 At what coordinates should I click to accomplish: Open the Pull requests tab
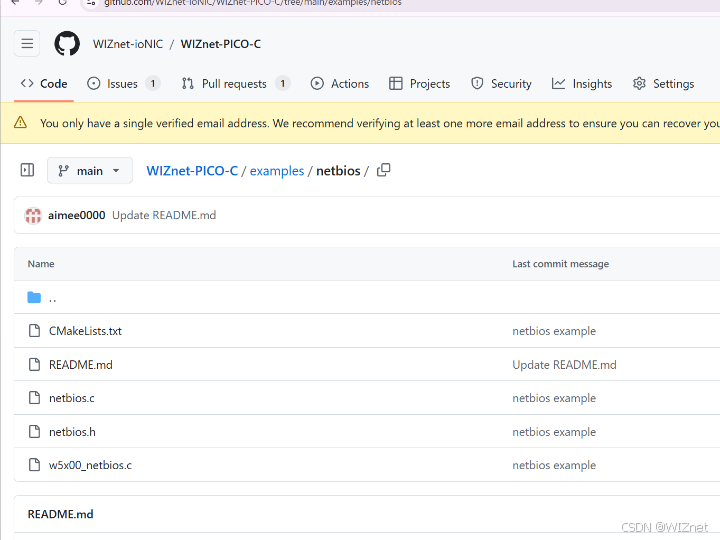click(234, 84)
